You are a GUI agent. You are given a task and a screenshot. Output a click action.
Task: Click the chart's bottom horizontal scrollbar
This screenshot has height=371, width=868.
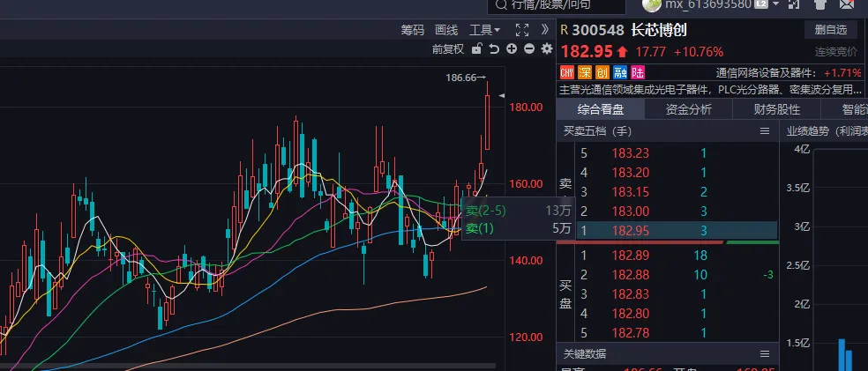248,366
